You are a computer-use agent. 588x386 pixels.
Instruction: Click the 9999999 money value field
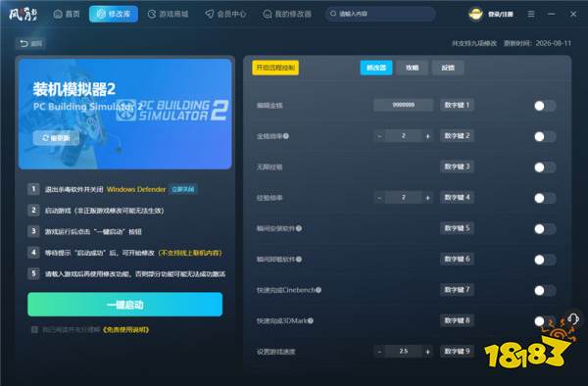404,105
